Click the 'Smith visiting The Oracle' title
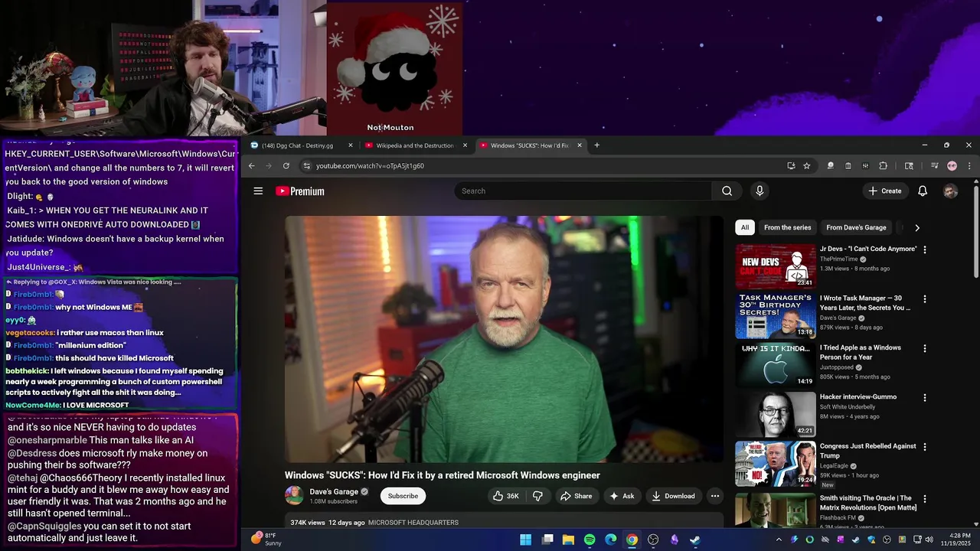 click(868, 503)
